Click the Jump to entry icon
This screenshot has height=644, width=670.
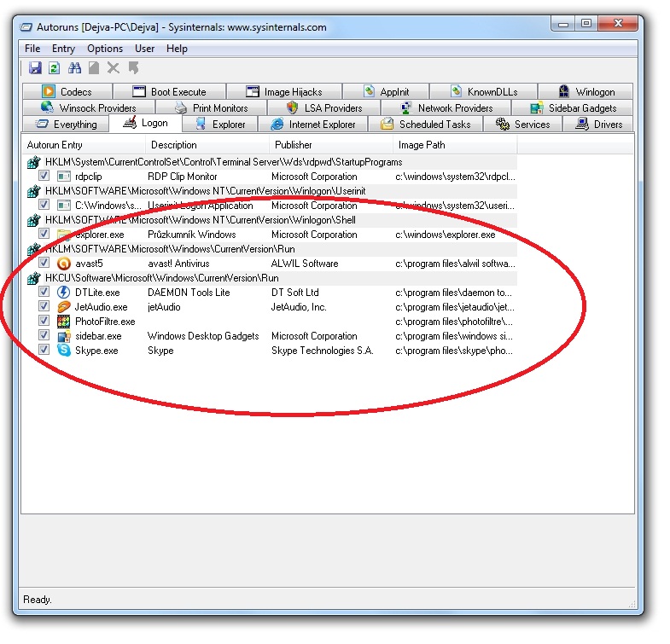pyautogui.click(x=134, y=68)
